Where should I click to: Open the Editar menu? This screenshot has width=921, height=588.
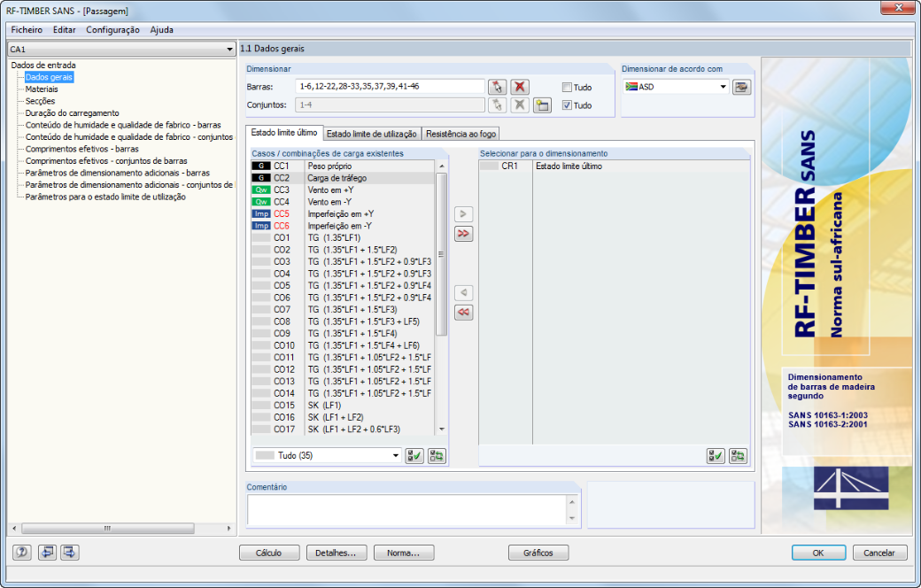point(64,30)
